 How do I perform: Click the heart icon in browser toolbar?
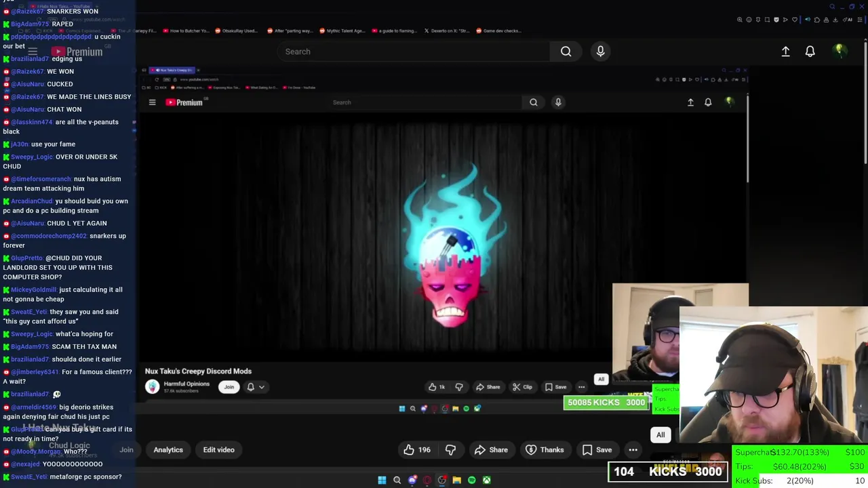794,20
